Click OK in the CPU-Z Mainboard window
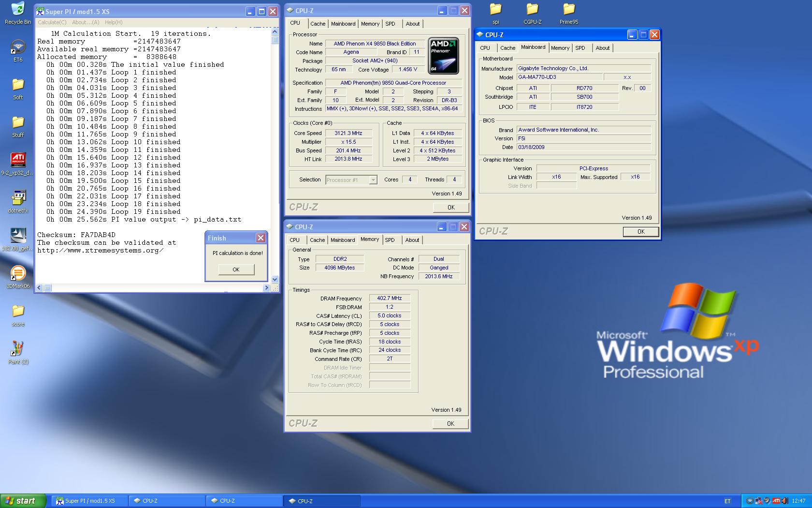The height and width of the screenshot is (508, 812). point(641,232)
